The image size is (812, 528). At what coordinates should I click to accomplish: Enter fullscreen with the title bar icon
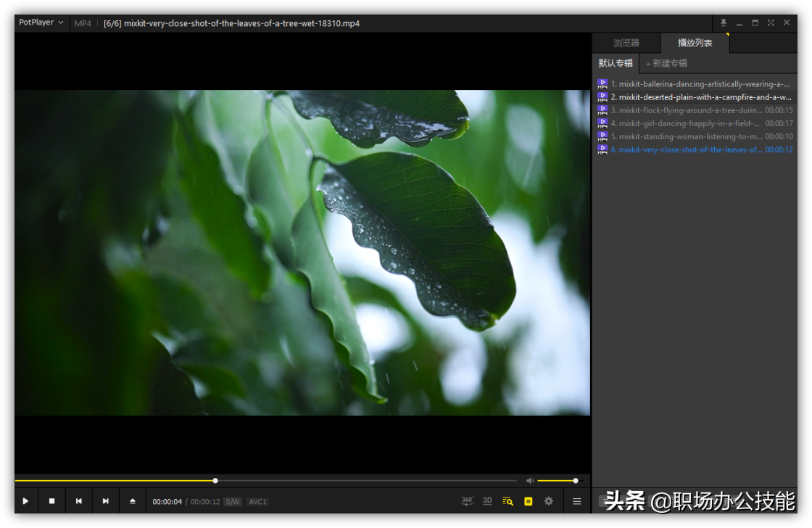[771, 22]
